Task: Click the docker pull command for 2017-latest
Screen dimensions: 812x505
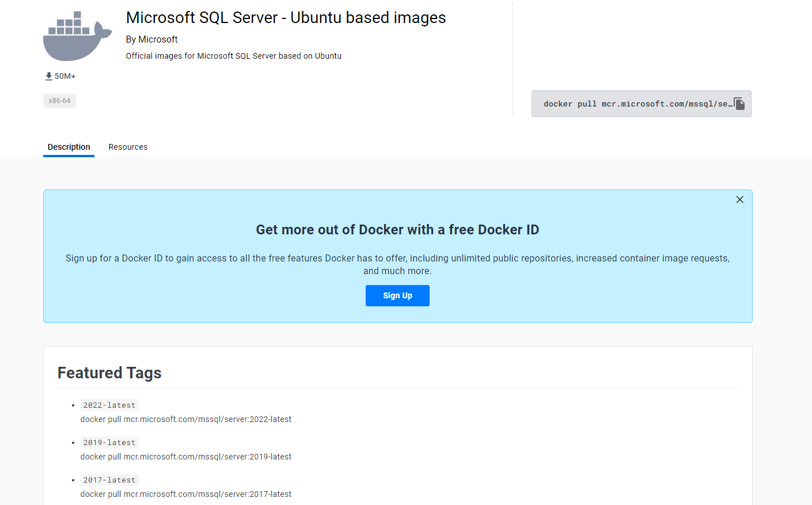Action: click(x=185, y=493)
